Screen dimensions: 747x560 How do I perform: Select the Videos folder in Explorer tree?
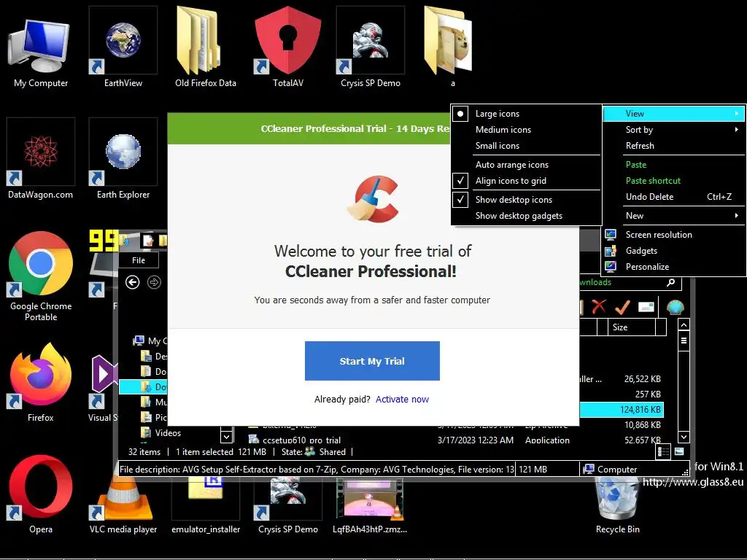click(x=161, y=433)
